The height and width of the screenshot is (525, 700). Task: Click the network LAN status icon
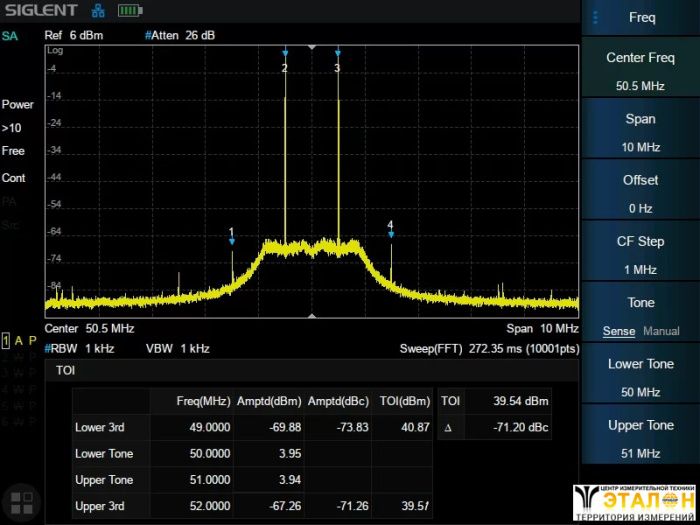click(98, 11)
